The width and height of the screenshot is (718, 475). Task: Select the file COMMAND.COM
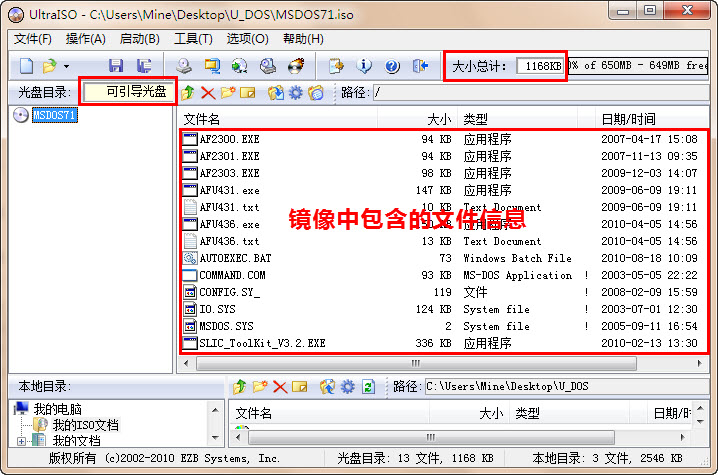tap(232, 275)
